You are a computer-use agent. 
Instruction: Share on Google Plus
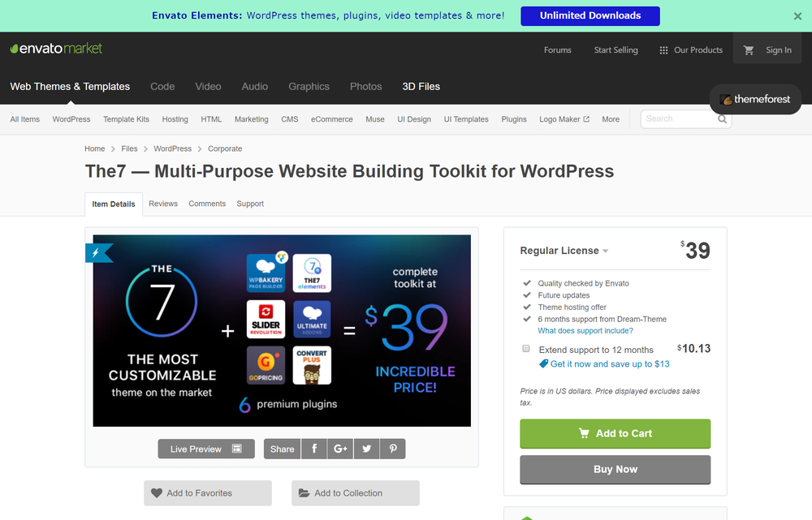pyautogui.click(x=340, y=449)
